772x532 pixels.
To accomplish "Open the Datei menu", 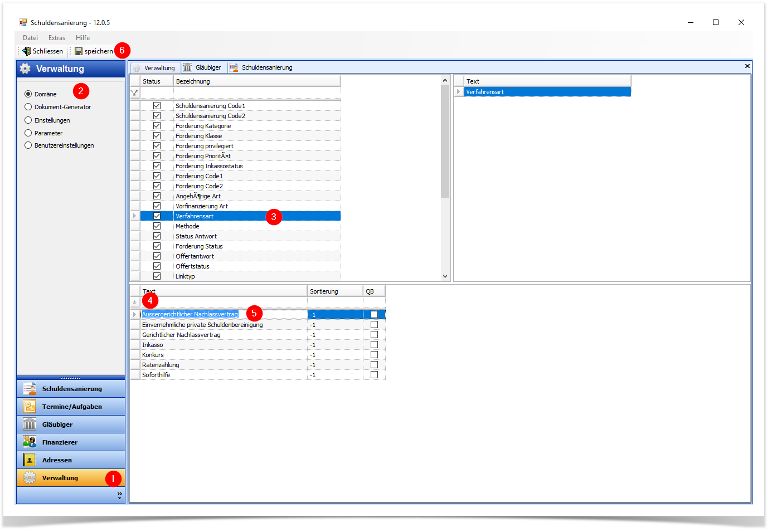I will (30, 38).
